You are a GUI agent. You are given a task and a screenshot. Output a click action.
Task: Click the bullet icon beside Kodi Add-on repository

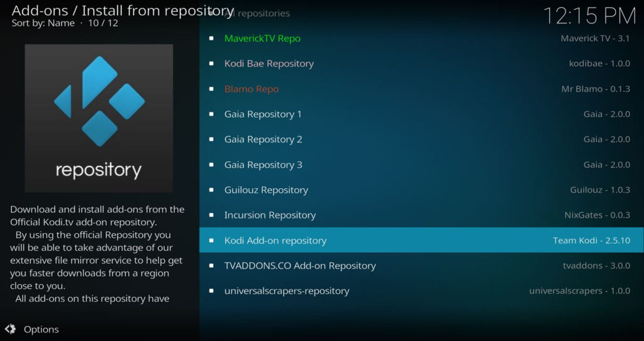211,240
